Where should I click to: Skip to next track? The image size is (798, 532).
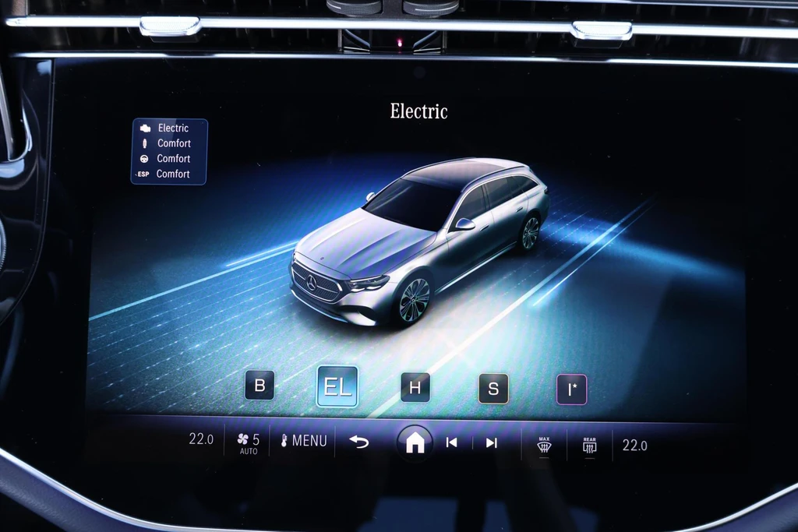click(491, 443)
